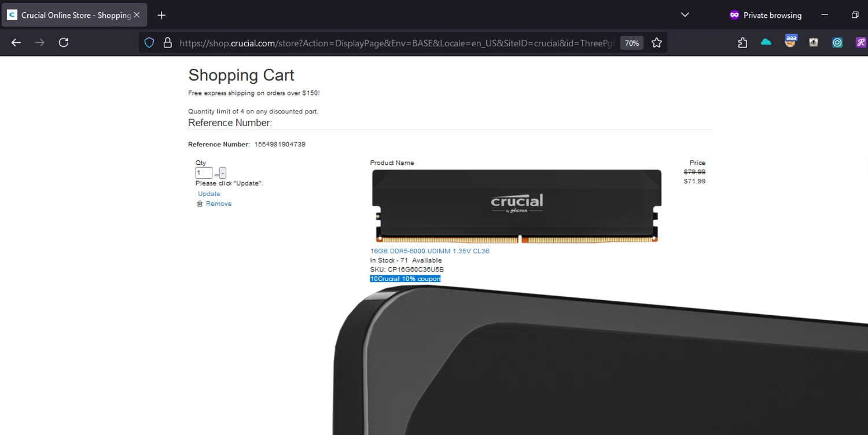Click the free express shipping notice
This screenshot has width=868, height=435.
[254, 93]
